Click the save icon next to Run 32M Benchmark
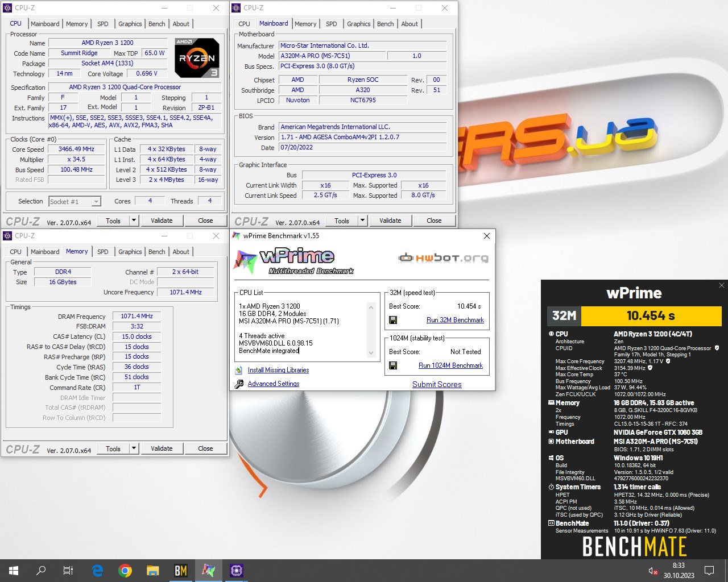Image resolution: width=728 pixels, height=582 pixels. click(x=393, y=320)
